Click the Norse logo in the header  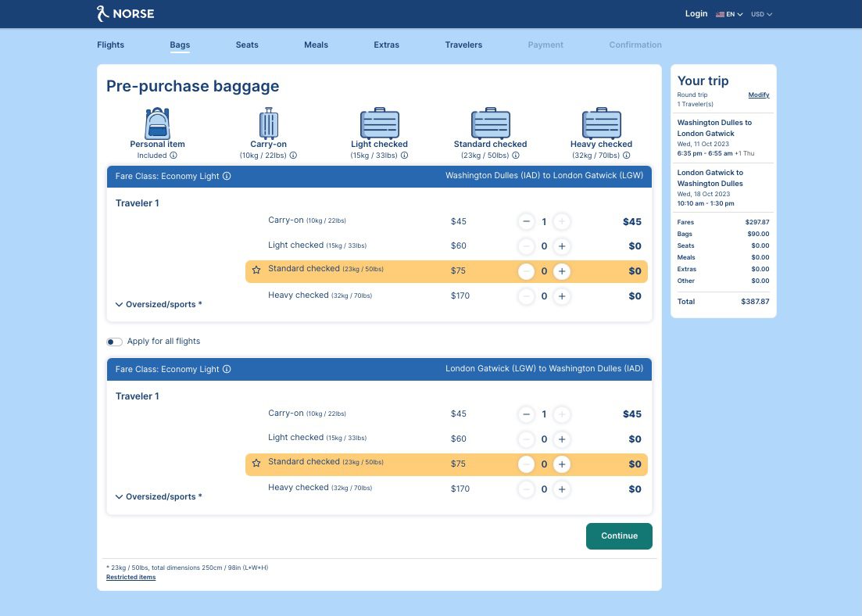coord(125,13)
